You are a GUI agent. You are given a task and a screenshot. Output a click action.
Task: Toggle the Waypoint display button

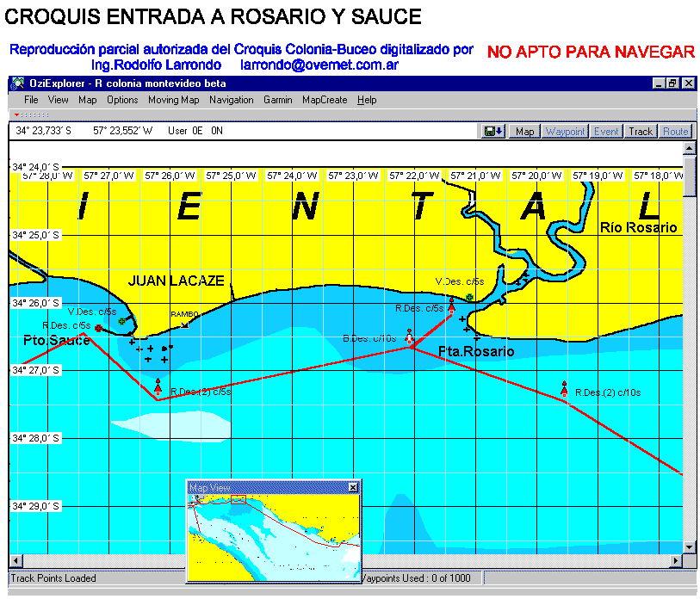pos(565,132)
